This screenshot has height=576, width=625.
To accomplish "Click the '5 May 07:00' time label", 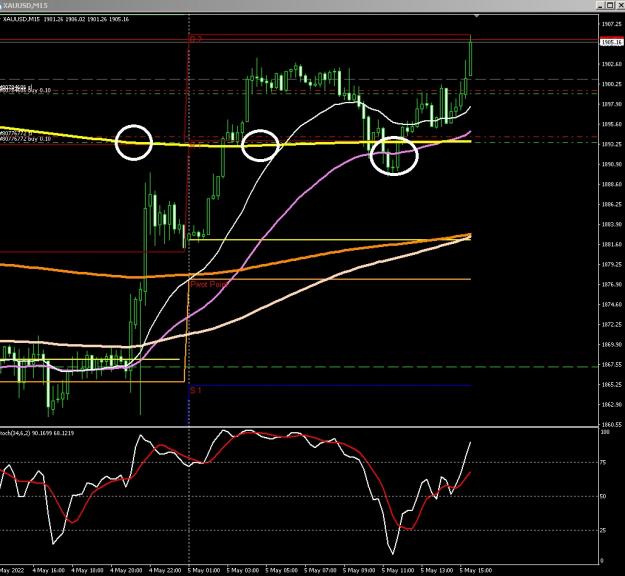I will pos(320,570).
